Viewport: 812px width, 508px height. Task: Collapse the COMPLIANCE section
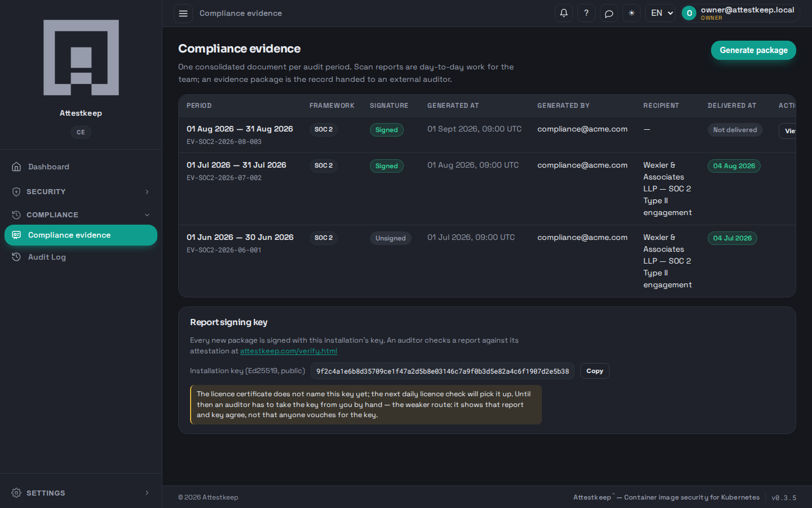[81, 215]
